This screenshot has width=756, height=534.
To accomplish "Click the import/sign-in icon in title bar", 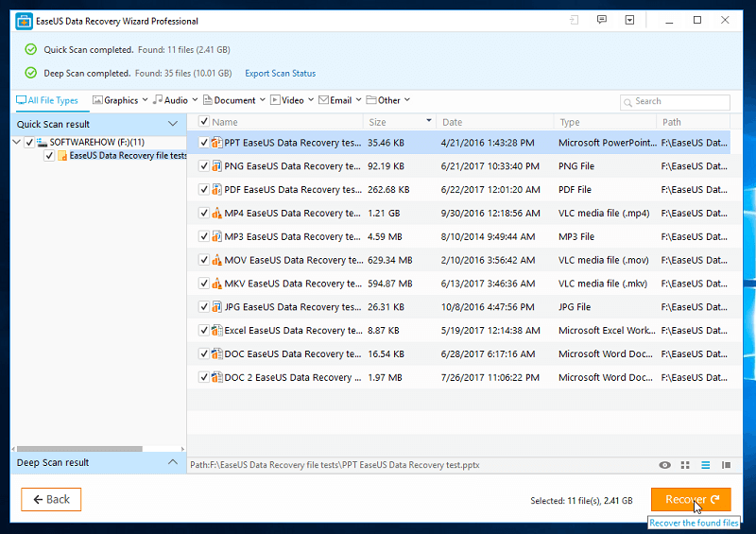I will [x=574, y=20].
